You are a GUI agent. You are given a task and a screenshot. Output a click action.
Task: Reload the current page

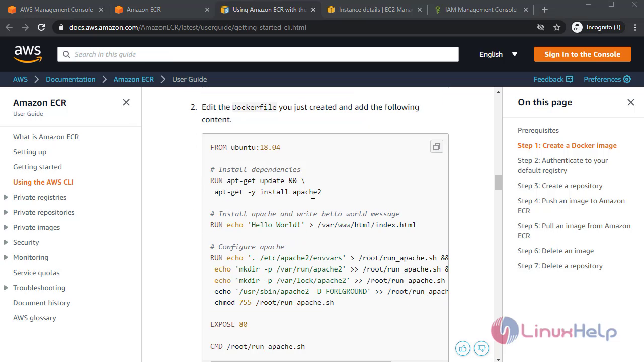click(41, 27)
